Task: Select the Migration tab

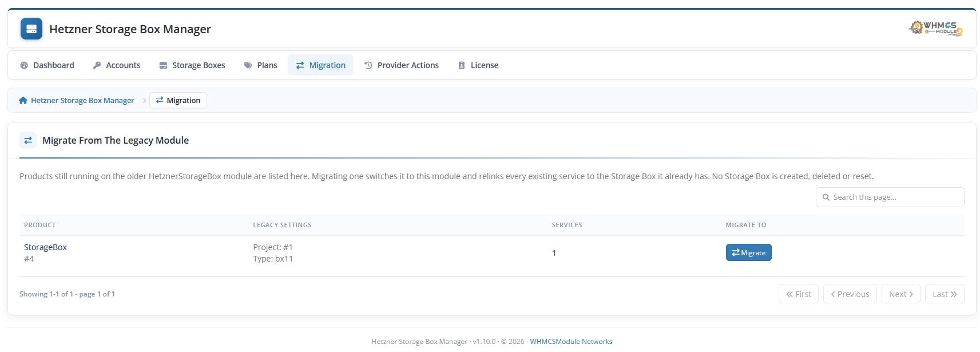Action: pos(320,65)
